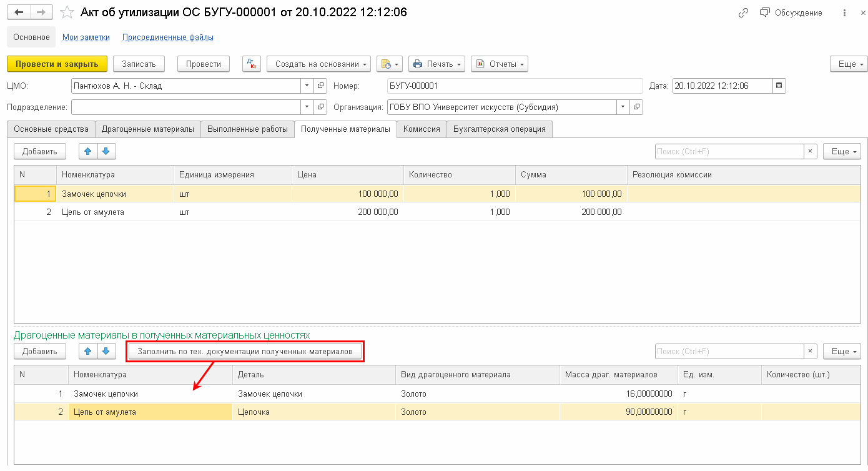Viewport: 868px width, 471px height.
Task: Click the 200 000,00 price cell
Action: tap(348, 212)
